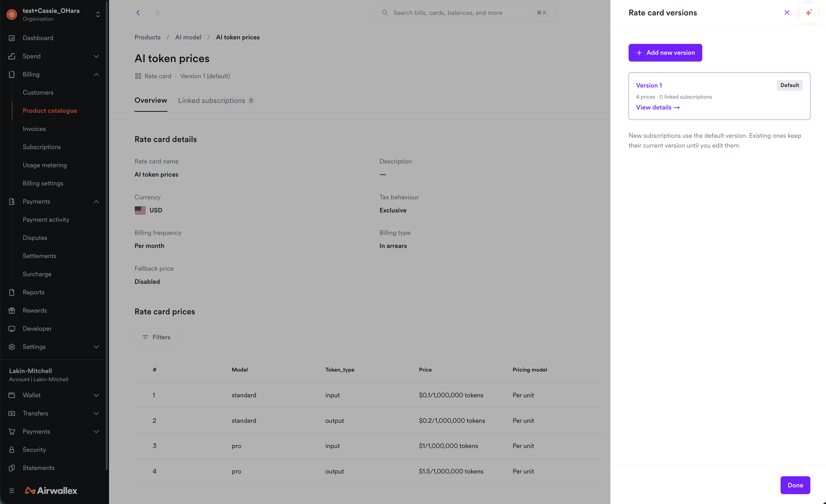This screenshot has width=826, height=504.
Task: Expand the Transfers section chevron
Action: [96, 413]
